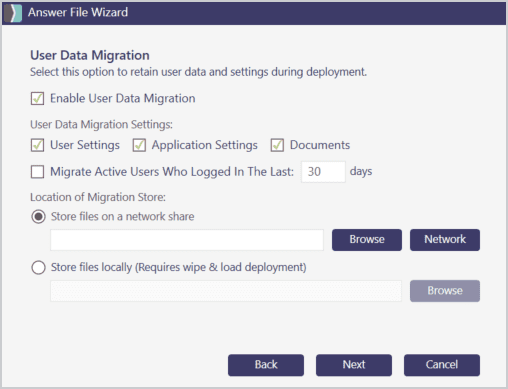The height and width of the screenshot is (389, 508).
Task: Click the days number field showing 30
Action: 323,172
